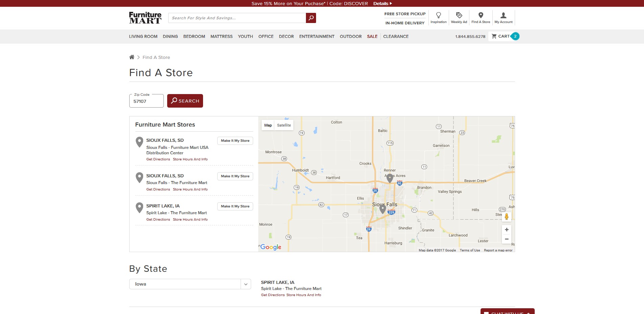Click the Google logo on map

tap(271, 247)
